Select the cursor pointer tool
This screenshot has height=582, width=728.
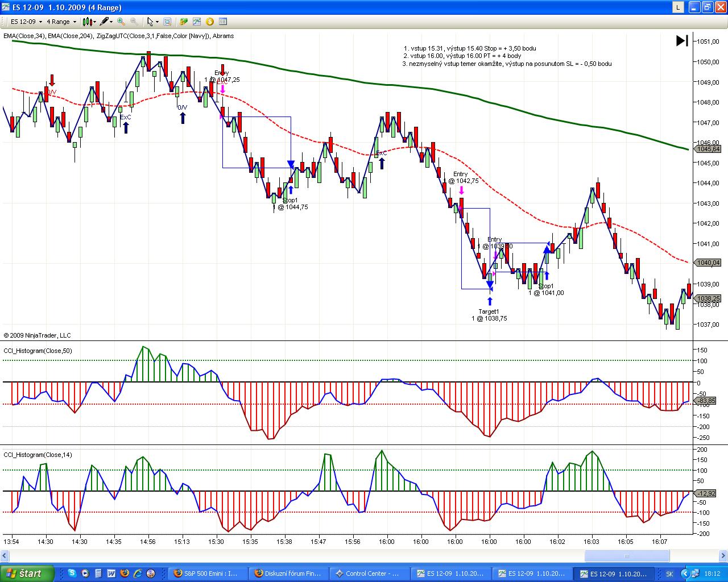click(x=151, y=22)
